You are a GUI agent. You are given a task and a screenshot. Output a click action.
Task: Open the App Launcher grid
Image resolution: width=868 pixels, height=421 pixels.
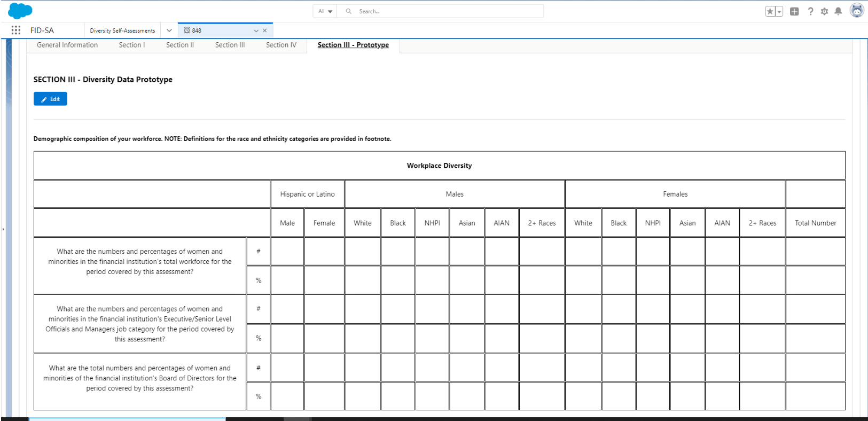[16, 30]
